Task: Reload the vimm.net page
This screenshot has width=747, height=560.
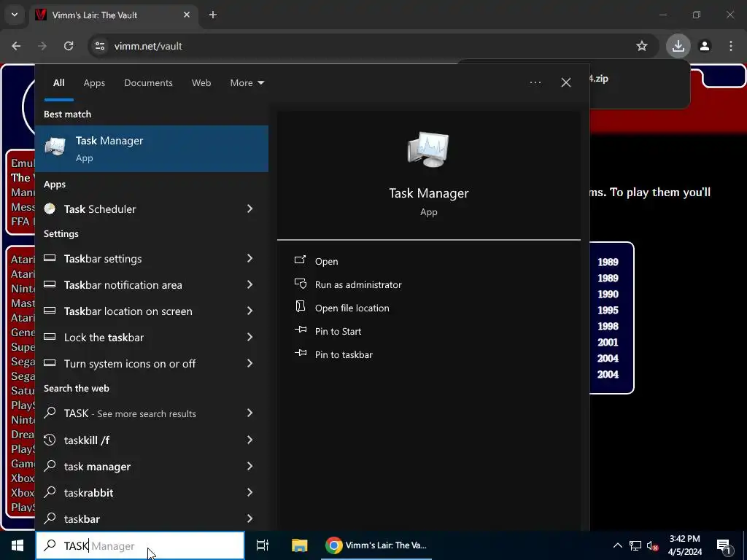Action: [69, 46]
